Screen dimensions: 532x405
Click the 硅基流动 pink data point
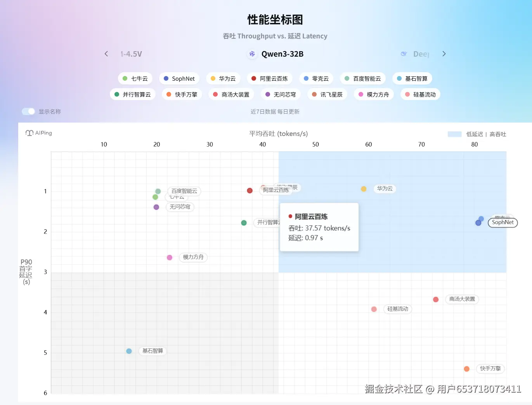click(374, 309)
